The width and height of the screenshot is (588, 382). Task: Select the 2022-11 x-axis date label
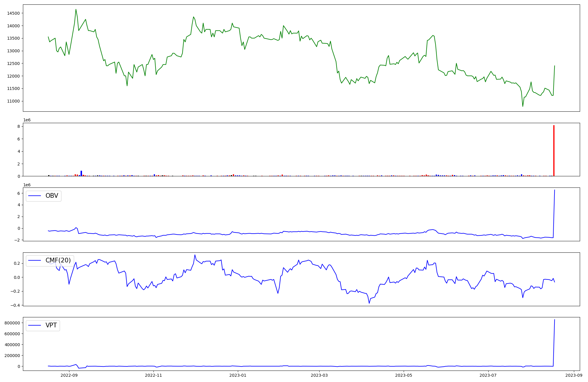[x=153, y=375]
